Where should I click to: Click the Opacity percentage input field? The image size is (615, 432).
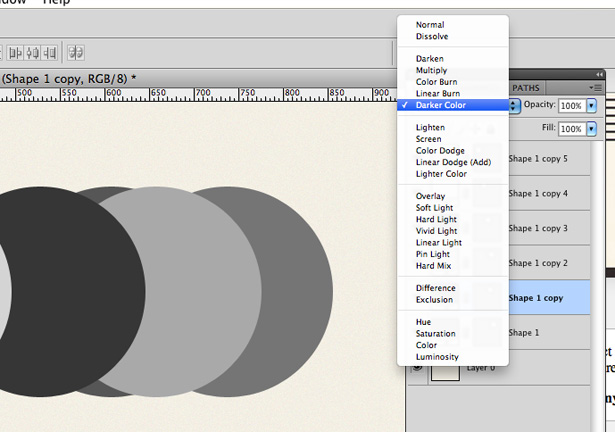[572, 106]
